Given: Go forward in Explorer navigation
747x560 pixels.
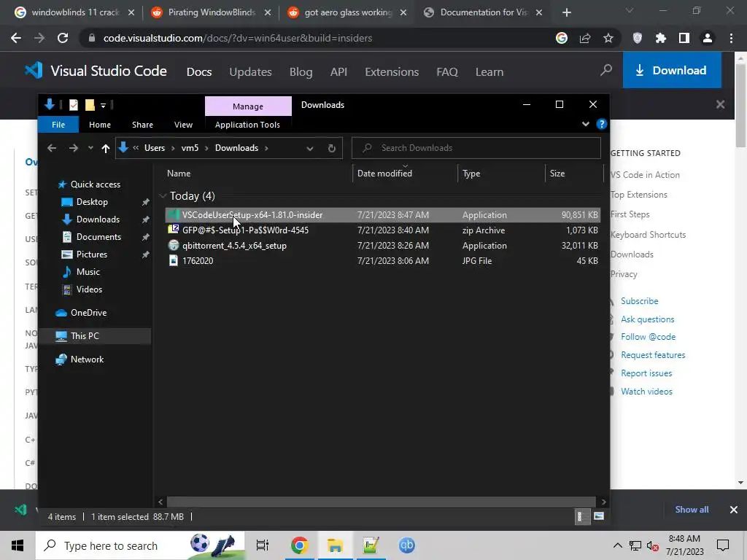Looking at the screenshot, I should coord(73,148).
